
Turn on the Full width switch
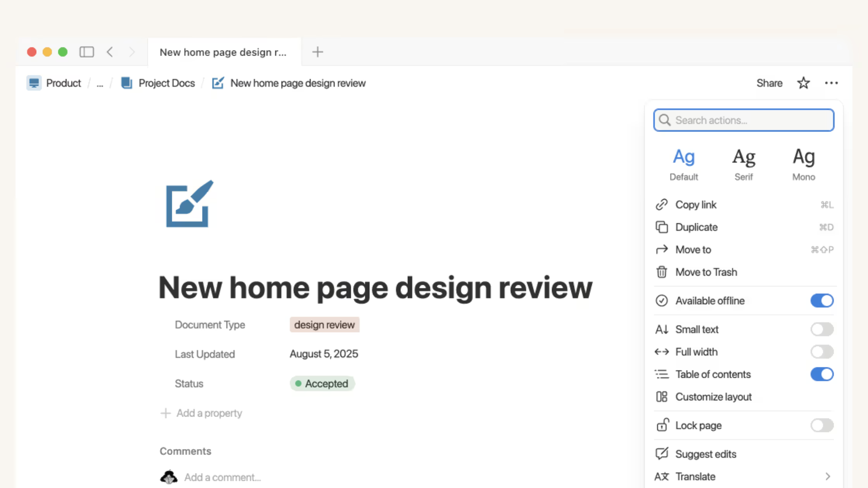click(x=821, y=352)
